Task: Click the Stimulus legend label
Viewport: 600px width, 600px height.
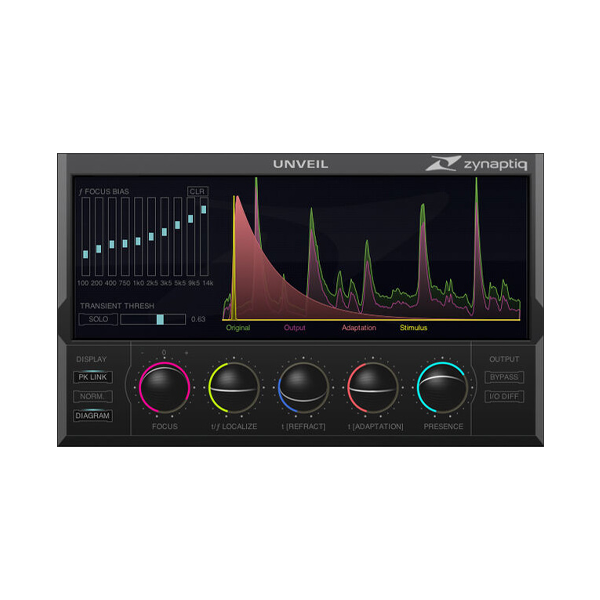Action: click(x=413, y=328)
